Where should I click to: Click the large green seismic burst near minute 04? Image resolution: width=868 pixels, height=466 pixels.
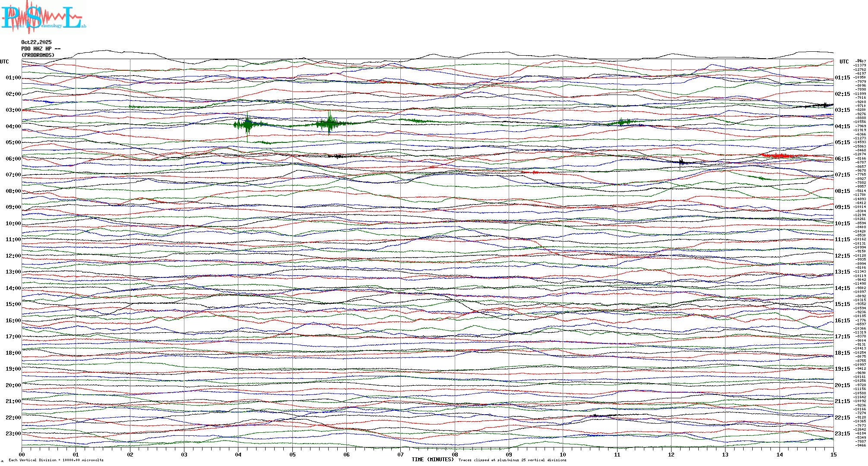click(247, 125)
